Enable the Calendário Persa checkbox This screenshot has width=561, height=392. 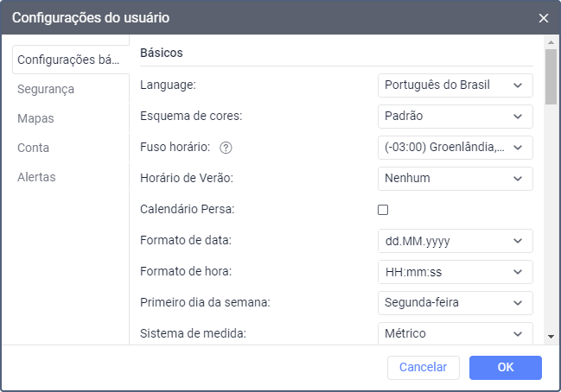coord(383,210)
